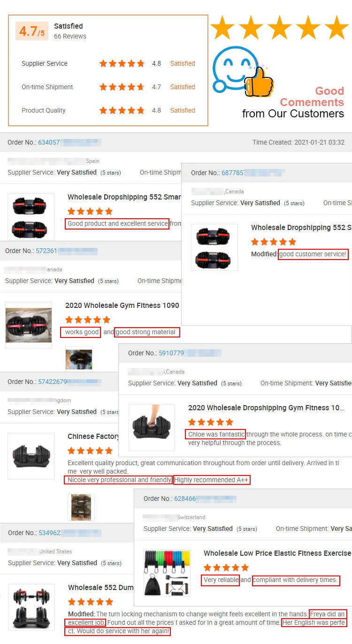Click the 4.7/5 overall score badge
The image size is (352, 644).
(32, 31)
